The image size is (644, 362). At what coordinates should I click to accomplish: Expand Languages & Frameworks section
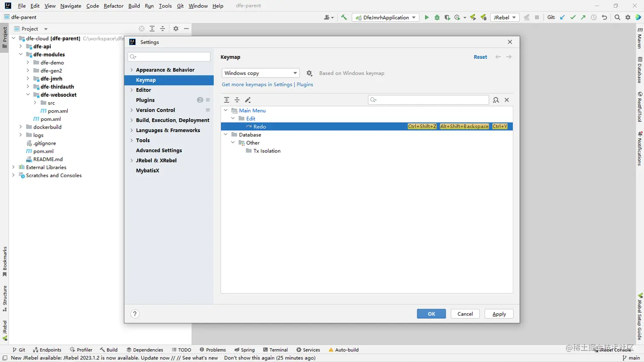[132, 130]
